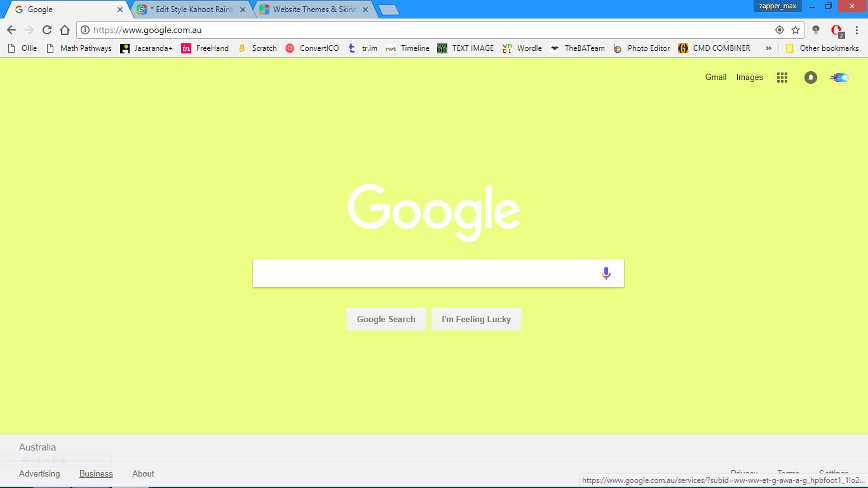Open site information icon in address bar

click(x=85, y=30)
